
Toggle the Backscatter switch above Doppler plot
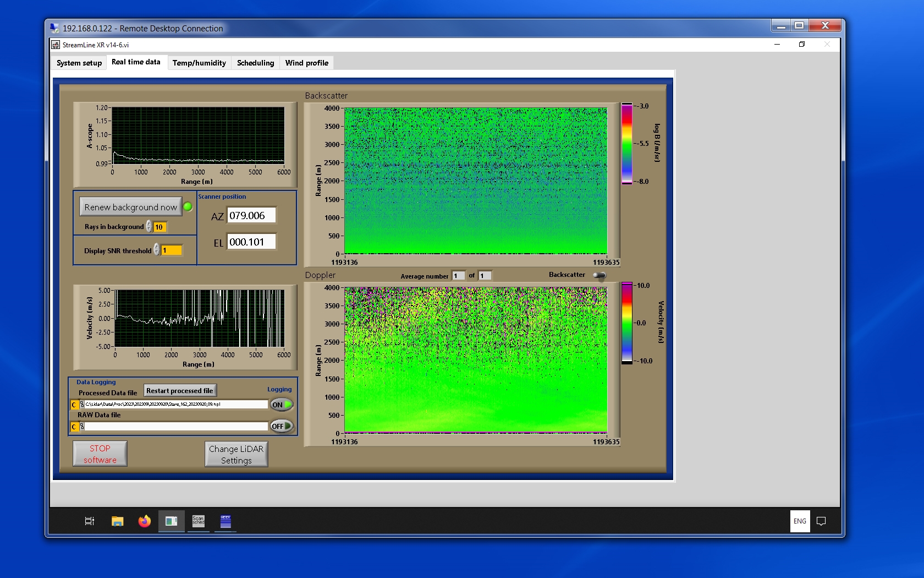point(599,275)
